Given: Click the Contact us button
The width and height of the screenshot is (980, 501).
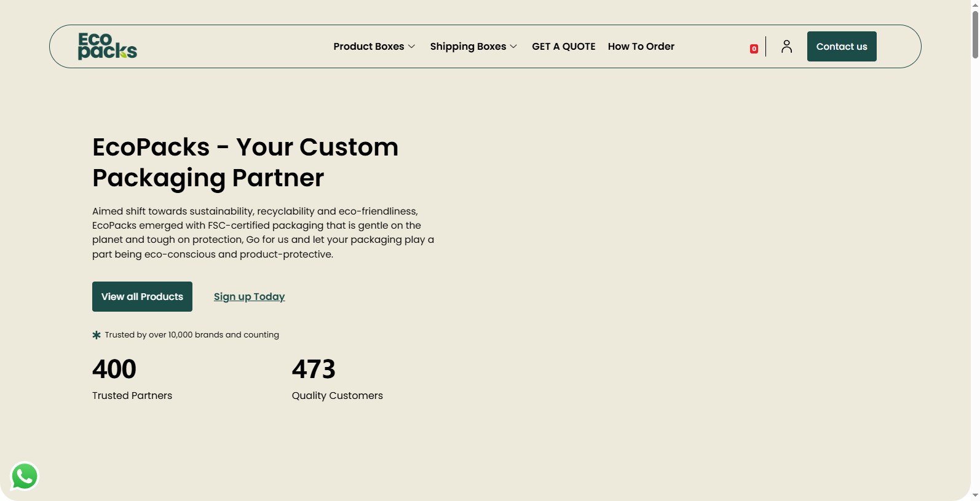Looking at the screenshot, I should (x=842, y=47).
